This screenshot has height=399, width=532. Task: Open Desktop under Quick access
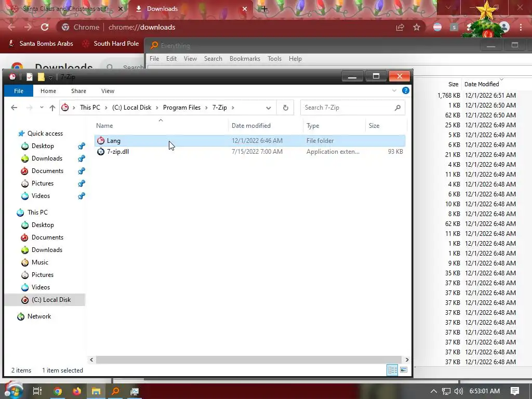pos(43,146)
